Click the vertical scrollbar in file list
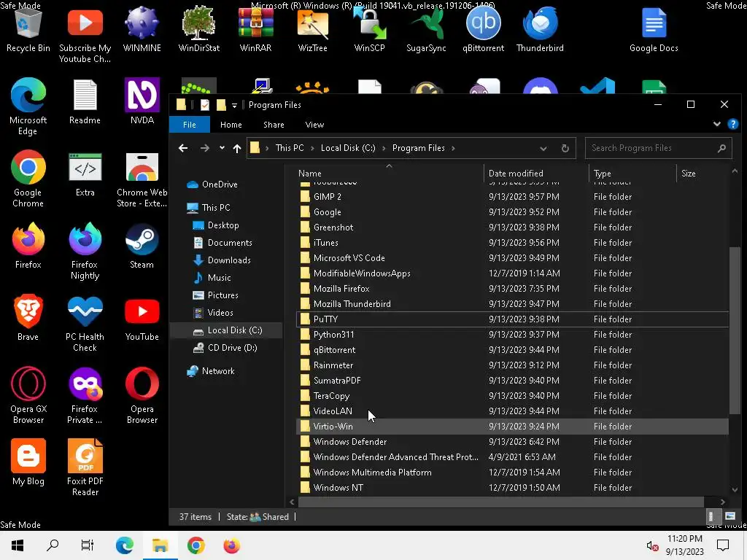The height and width of the screenshot is (560, 747). pyautogui.click(x=734, y=331)
